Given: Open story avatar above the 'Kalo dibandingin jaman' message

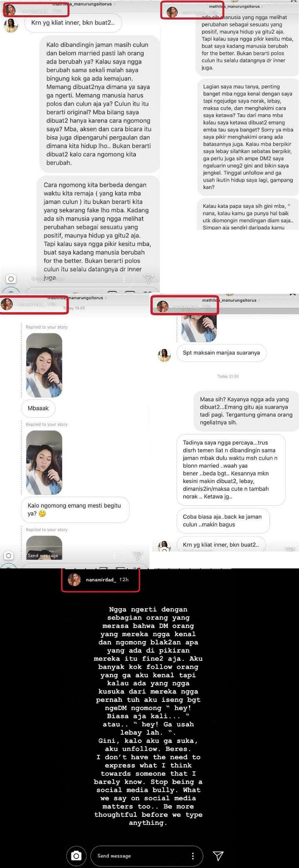Looking at the screenshot, I should tap(9, 10).
